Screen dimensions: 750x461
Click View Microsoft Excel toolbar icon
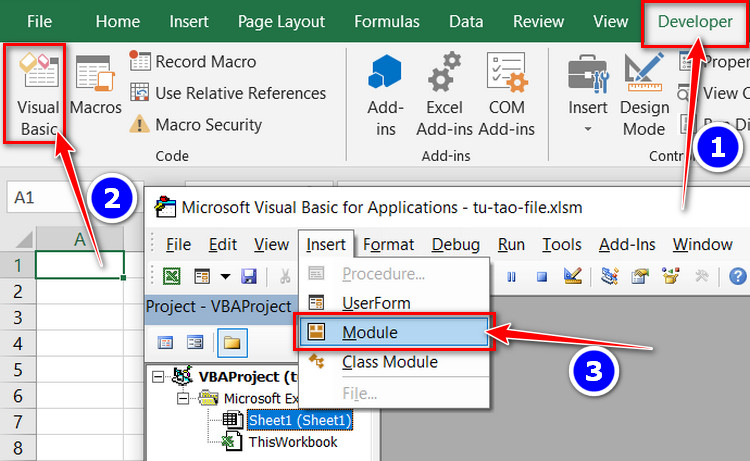pyautogui.click(x=172, y=276)
